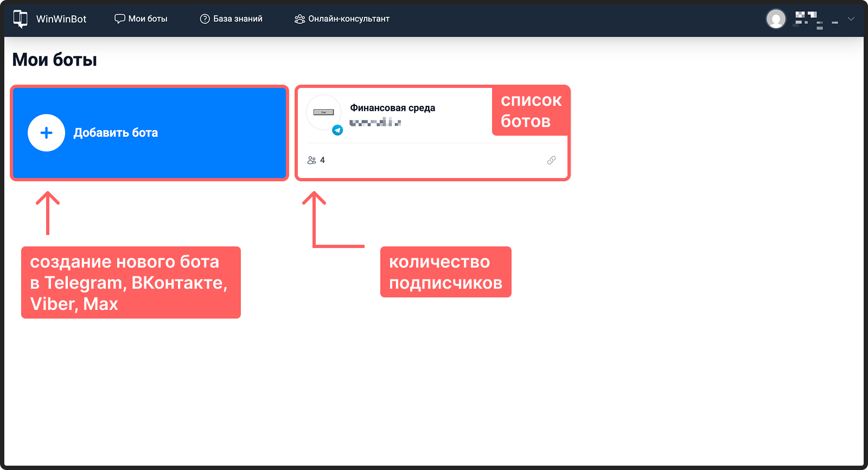Click the Добавить бота label
Viewport: 868px width, 470px height.
click(x=116, y=133)
